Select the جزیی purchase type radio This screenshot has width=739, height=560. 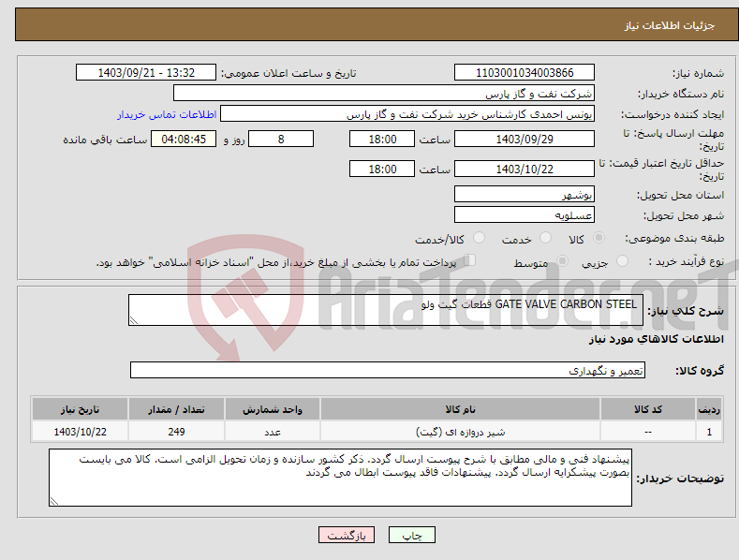tap(622, 260)
